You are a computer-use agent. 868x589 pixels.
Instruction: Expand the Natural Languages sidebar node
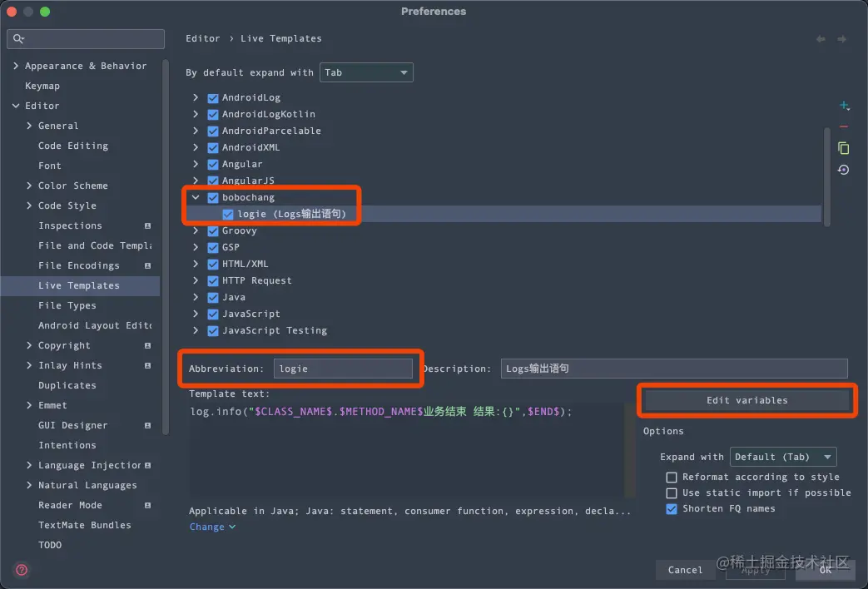pyautogui.click(x=29, y=485)
